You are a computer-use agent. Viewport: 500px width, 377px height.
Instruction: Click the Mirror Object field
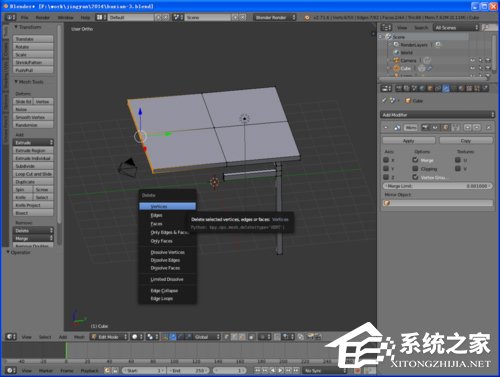437,203
